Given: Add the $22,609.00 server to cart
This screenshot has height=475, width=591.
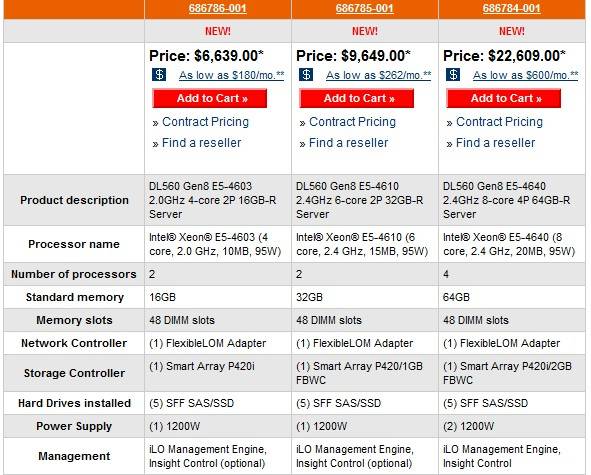Looking at the screenshot, I should pos(504,98).
